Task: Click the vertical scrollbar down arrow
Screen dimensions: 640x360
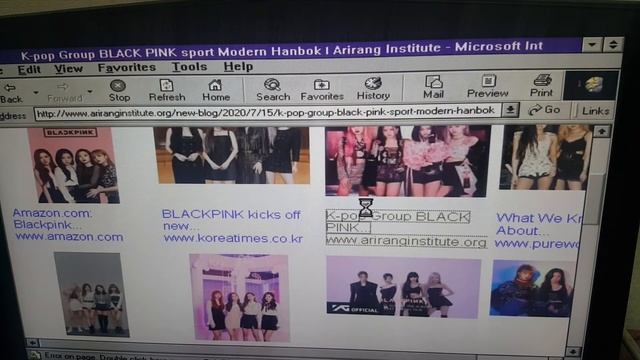Action: coord(573,352)
